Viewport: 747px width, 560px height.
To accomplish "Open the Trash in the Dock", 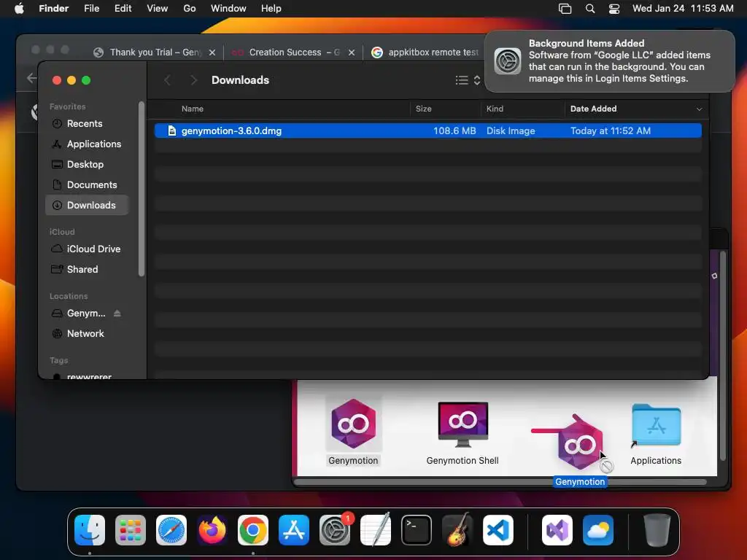I will pyautogui.click(x=657, y=530).
